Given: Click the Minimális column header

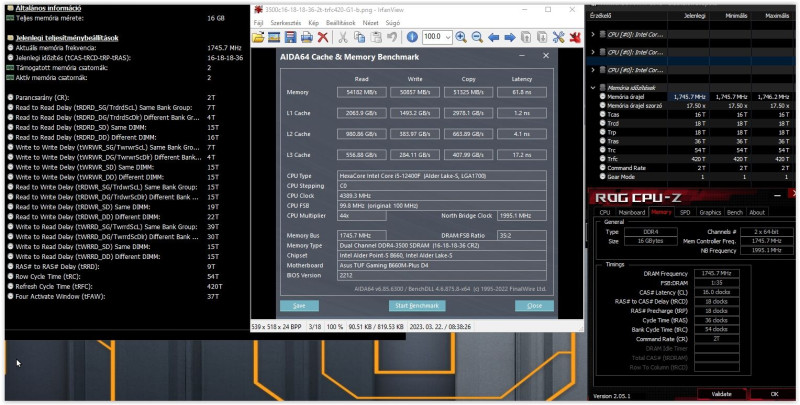Looking at the screenshot, I should [736, 15].
